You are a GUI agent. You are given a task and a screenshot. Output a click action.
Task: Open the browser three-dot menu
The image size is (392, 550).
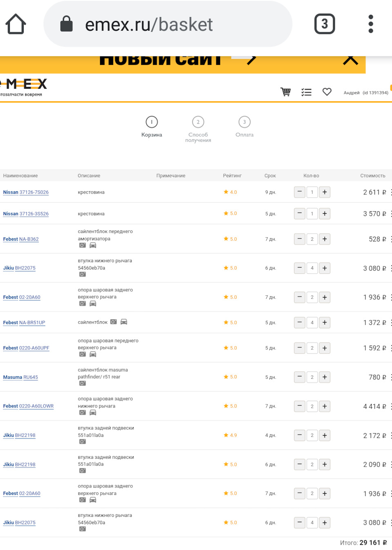tap(371, 24)
